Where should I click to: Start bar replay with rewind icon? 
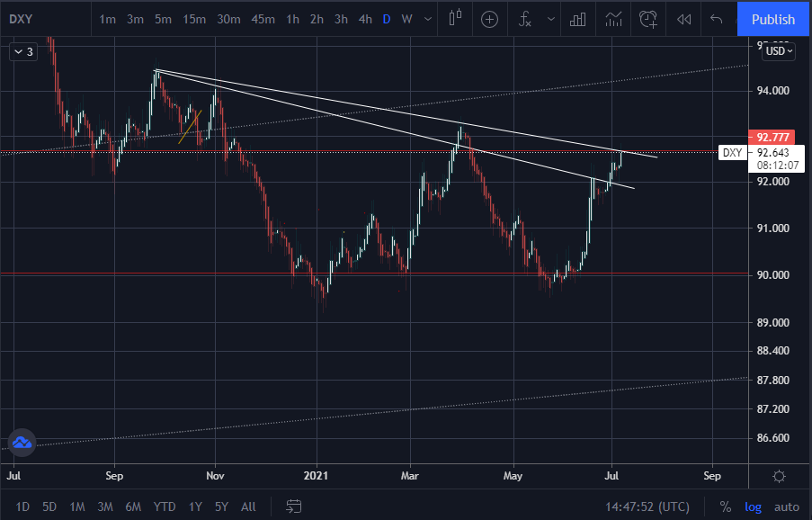tap(683, 19)
